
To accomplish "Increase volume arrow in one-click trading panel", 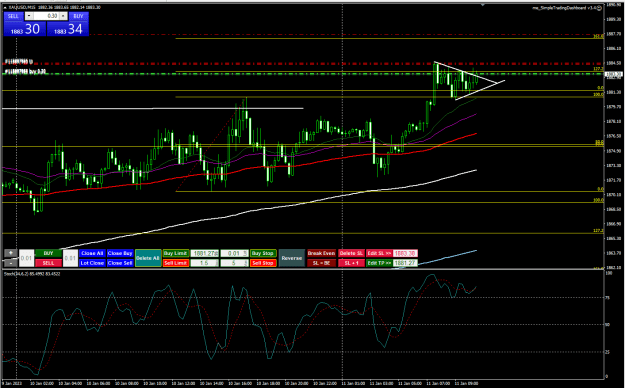I will [x=63, y=16].
